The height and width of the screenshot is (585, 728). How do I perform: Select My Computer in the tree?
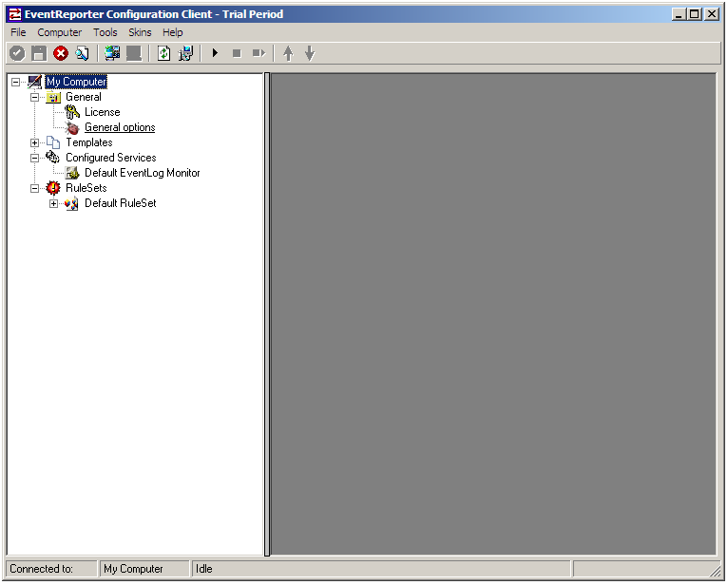tap(76, 82)
